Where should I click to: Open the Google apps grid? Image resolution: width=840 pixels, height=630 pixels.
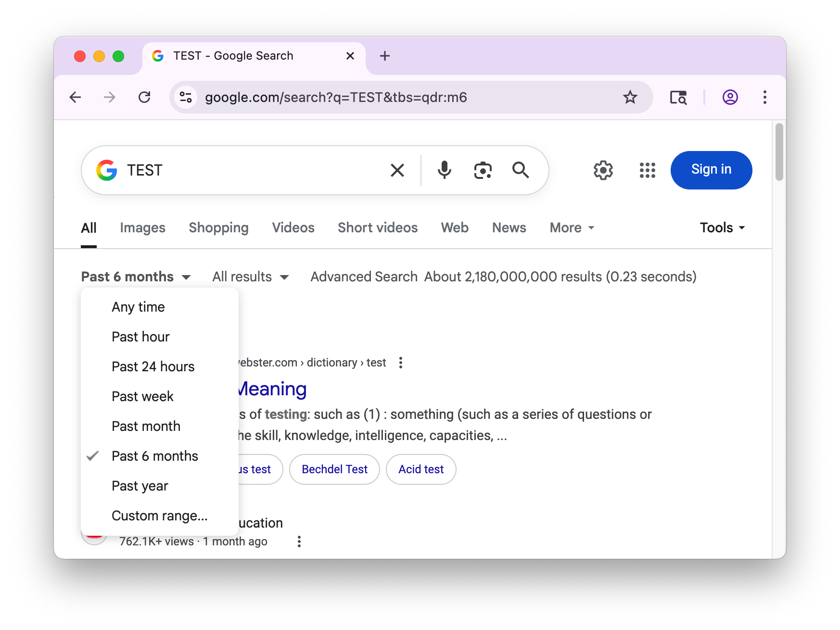coord(647,170)
